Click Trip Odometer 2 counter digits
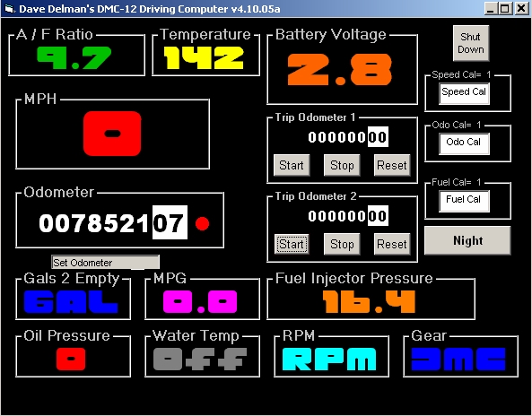 coord(348,216)
